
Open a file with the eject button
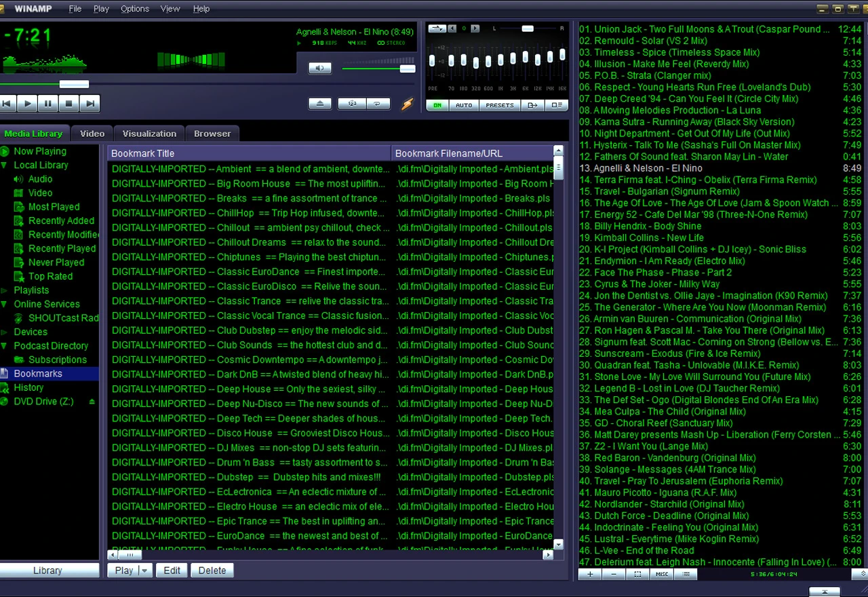(320, 104)
